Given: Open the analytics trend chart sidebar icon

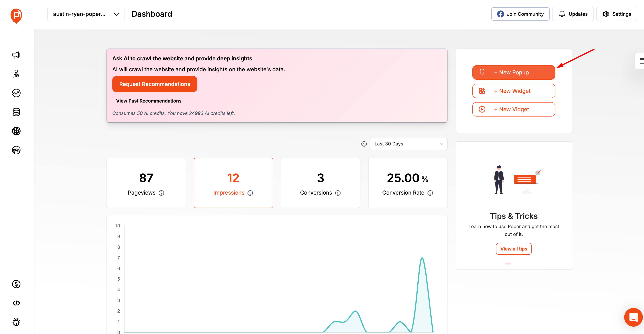Looking at the screenshot, I should [x=16, y=93].
